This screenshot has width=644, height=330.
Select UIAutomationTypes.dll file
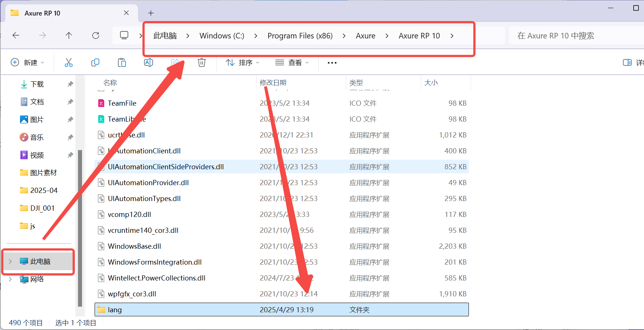click(x=282, y=198)
